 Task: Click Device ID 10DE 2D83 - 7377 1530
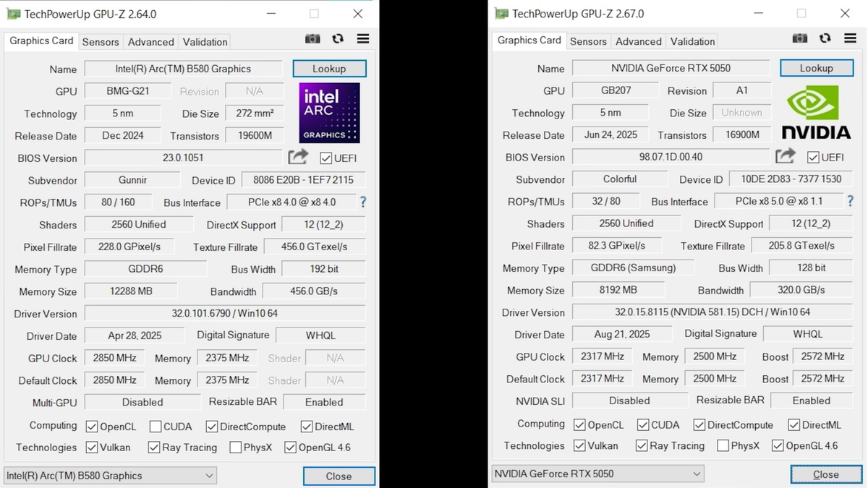(791, 179)
